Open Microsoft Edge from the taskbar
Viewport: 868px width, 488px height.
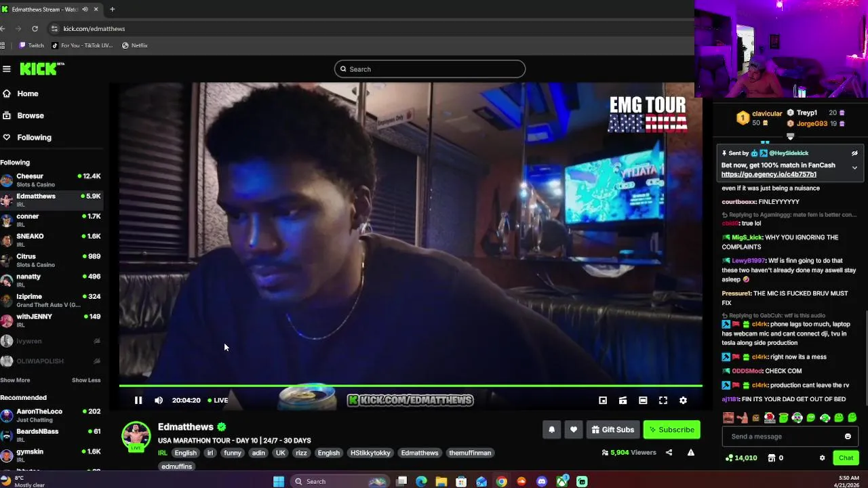421,481
